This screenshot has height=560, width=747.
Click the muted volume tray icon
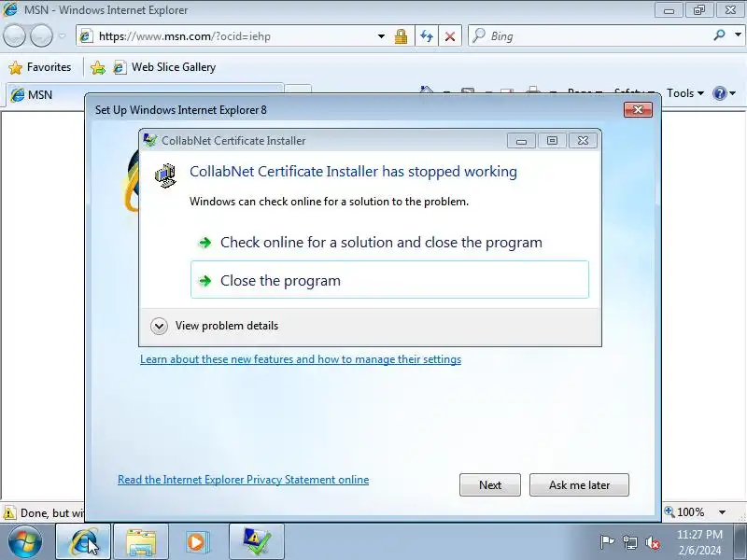tap(653, 542)
